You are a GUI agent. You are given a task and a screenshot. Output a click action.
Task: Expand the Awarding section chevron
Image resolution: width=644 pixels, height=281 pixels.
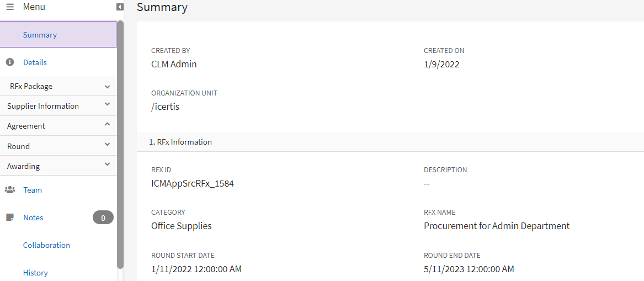click(107, 165)
